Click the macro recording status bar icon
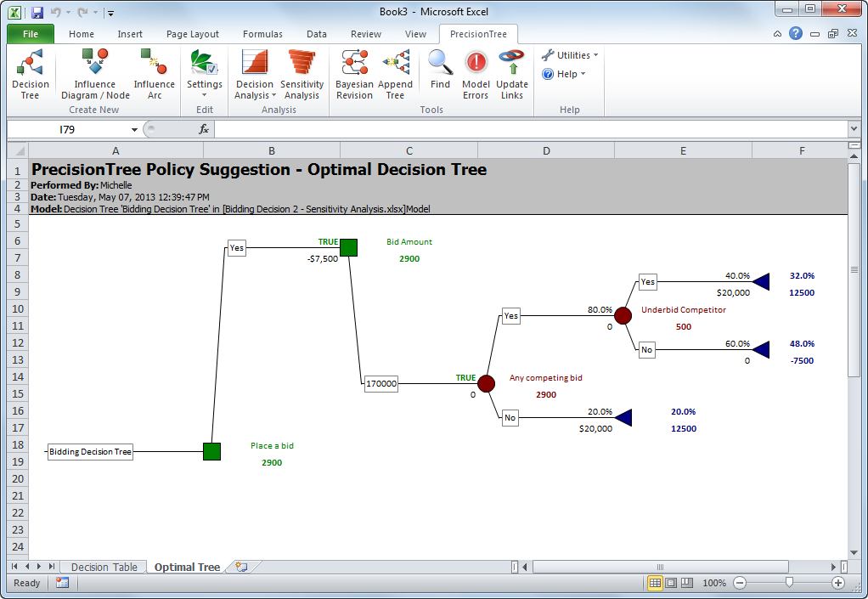 (63, 582)
